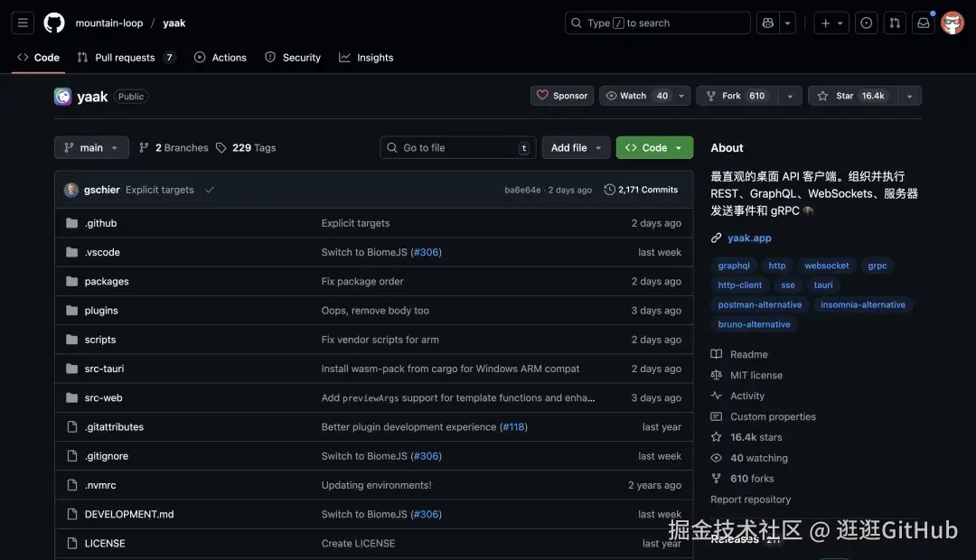Open the packages folder
976x560 pixels.
[107, 281]
